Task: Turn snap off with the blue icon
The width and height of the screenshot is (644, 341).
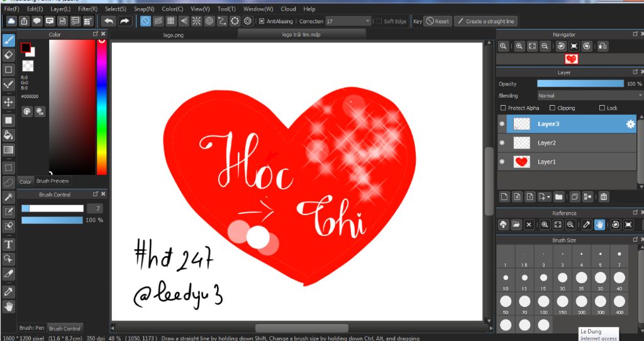Action: point(145,21)
